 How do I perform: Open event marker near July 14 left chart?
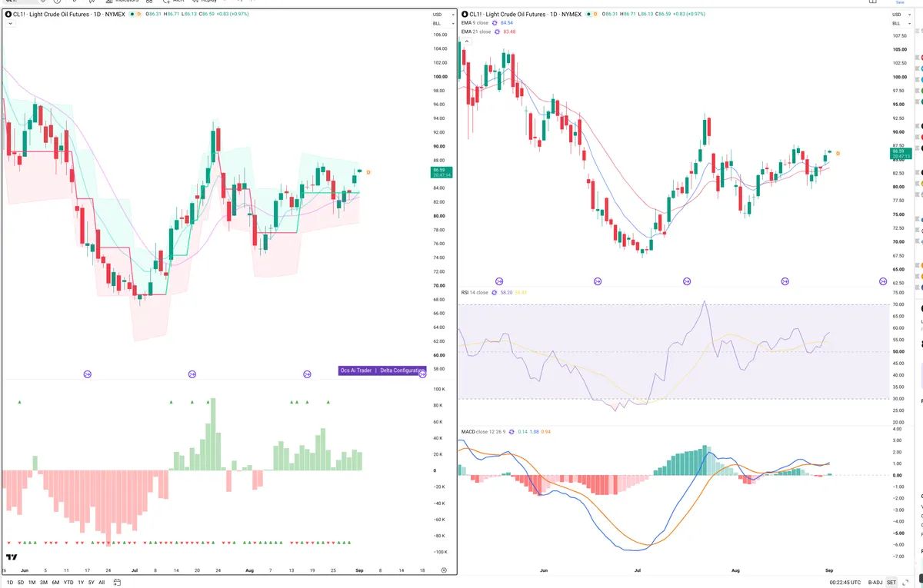pyautogui.click(x=192, y=374)
